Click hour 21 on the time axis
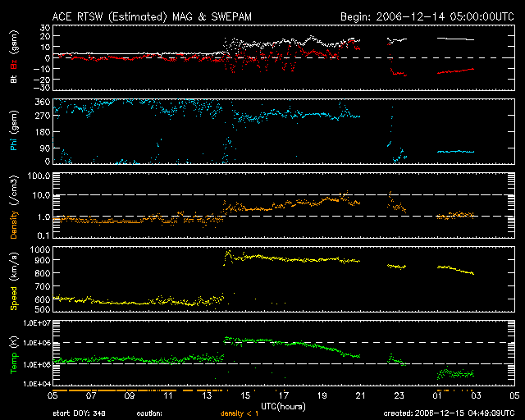The height and width of the screenshot is (420, 525). click(x=360, y=395)
